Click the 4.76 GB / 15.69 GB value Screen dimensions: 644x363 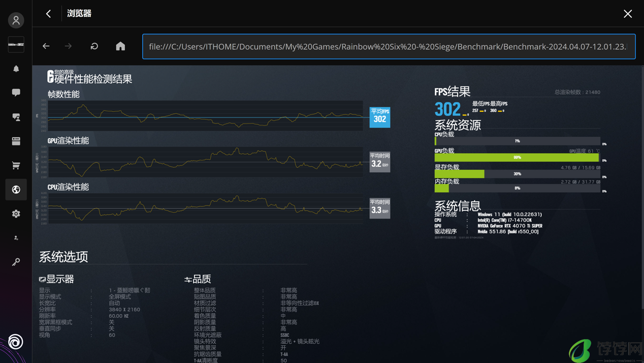tap(581, 167)
